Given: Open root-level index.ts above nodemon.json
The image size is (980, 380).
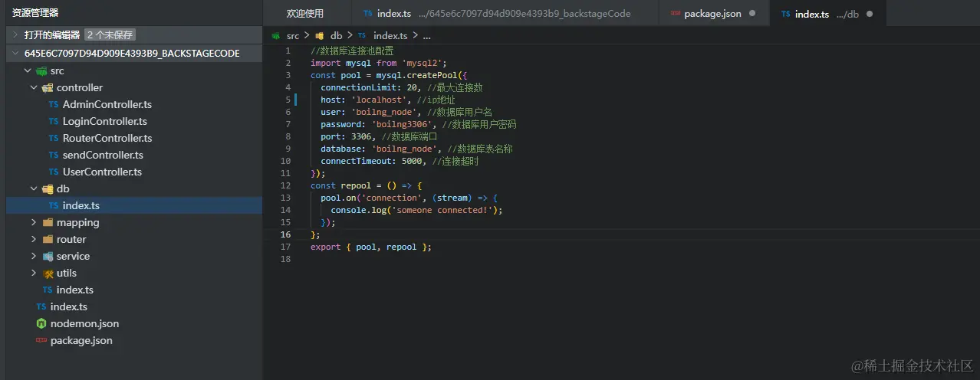Looking at the screenshot, I should point(69,306).
